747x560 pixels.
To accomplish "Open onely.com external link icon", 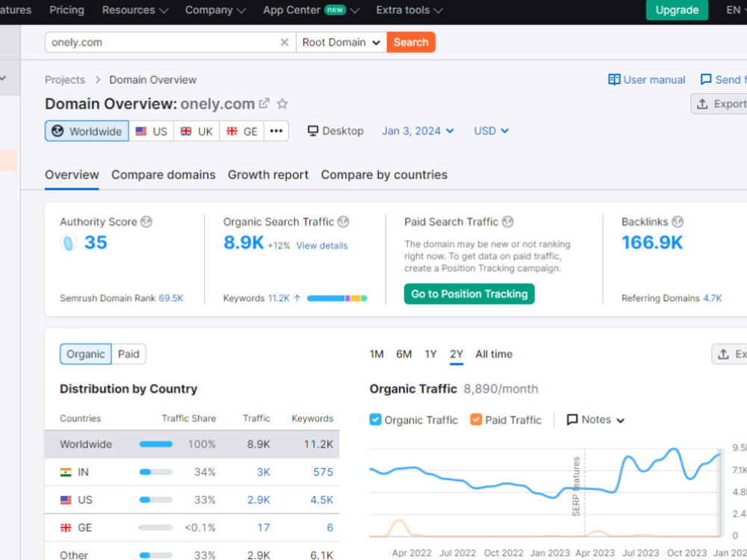I will click(x=264, y=103).
